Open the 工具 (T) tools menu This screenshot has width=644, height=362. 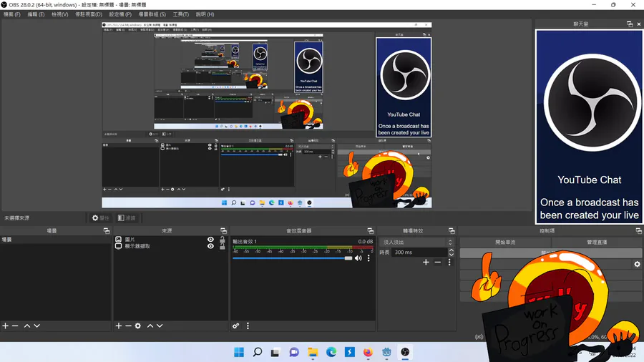click(181, 14)
